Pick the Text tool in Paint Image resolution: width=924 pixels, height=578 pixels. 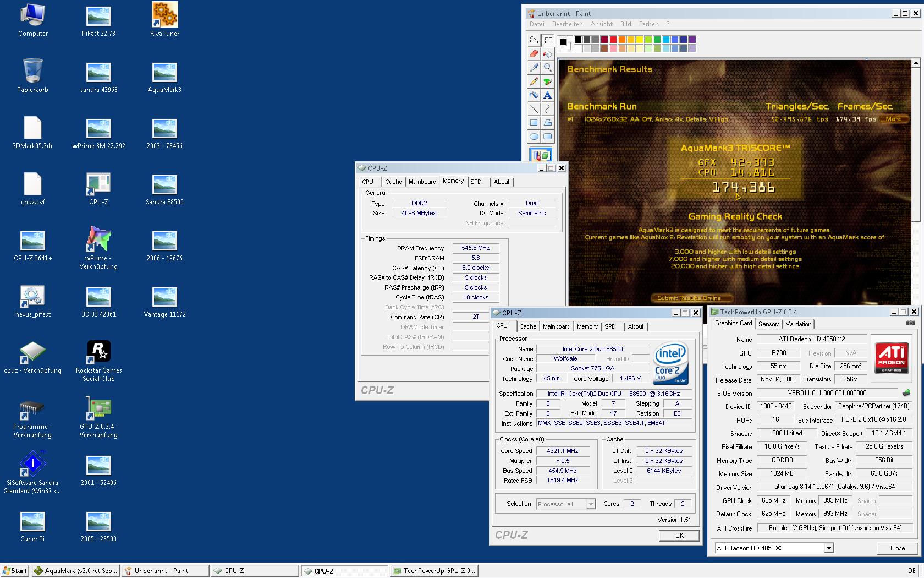(548, 95)
